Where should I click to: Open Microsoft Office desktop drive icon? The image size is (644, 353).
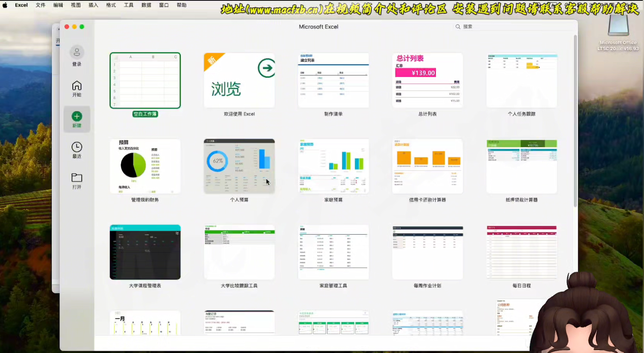point(618,26)
